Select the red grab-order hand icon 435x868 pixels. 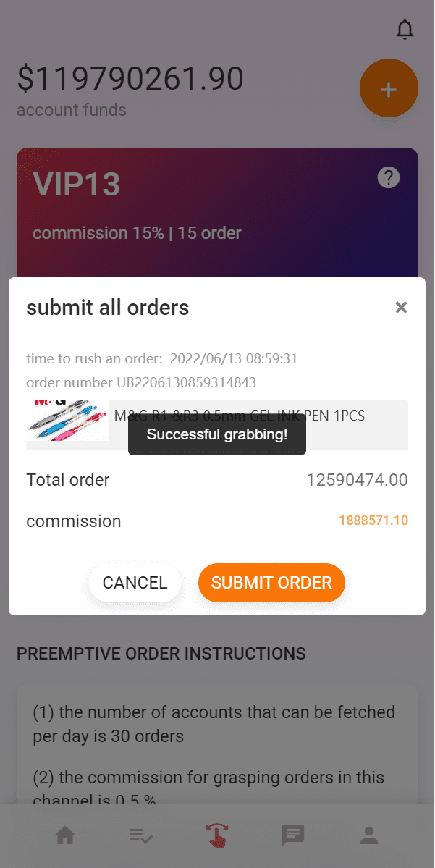click(x=217, y=836)
